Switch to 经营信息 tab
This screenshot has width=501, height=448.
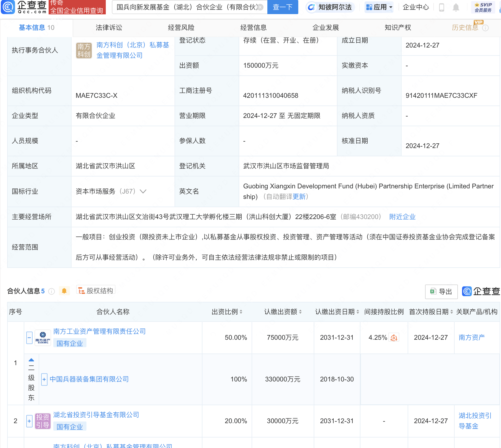point(254,28)
